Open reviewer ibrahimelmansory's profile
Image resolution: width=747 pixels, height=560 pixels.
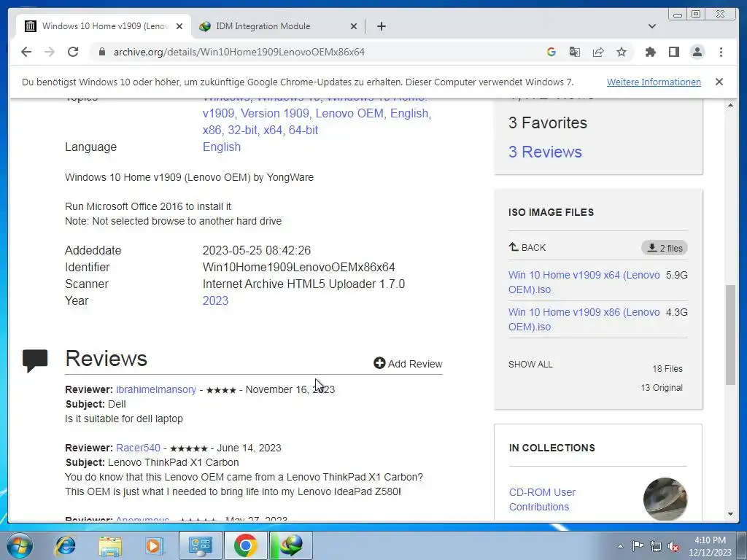click(x=156, y=389)
